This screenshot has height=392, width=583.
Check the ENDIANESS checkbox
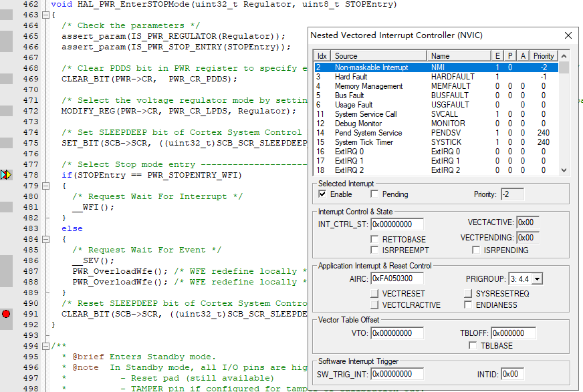pos(468,305)
